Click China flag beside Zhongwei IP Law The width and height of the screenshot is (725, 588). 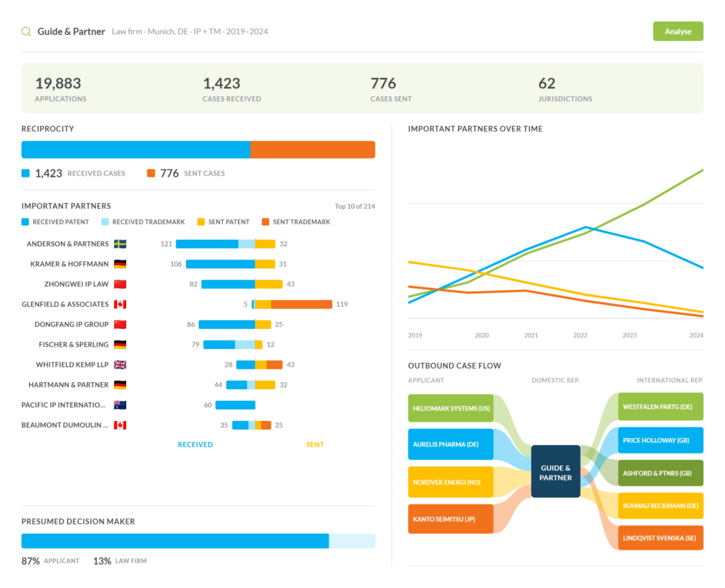click(x=120, y=284)
